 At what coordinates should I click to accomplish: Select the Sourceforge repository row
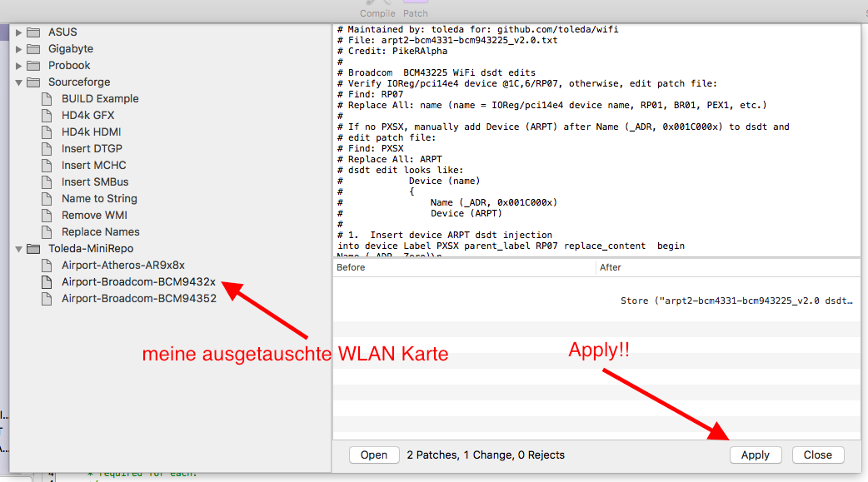point(79,82)
